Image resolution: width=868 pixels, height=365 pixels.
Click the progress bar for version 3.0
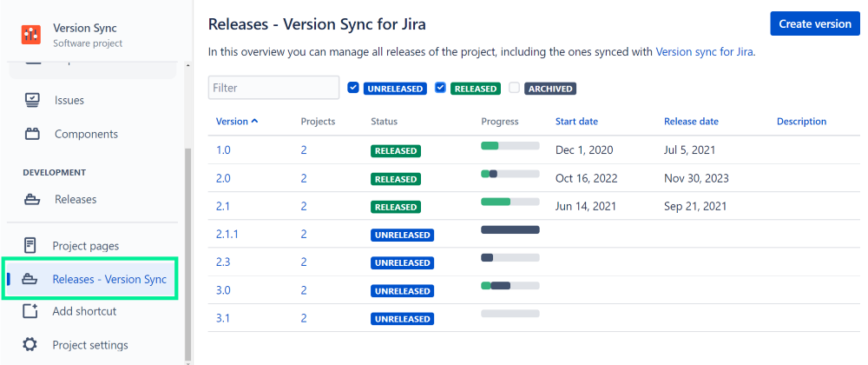click(510, 285)
